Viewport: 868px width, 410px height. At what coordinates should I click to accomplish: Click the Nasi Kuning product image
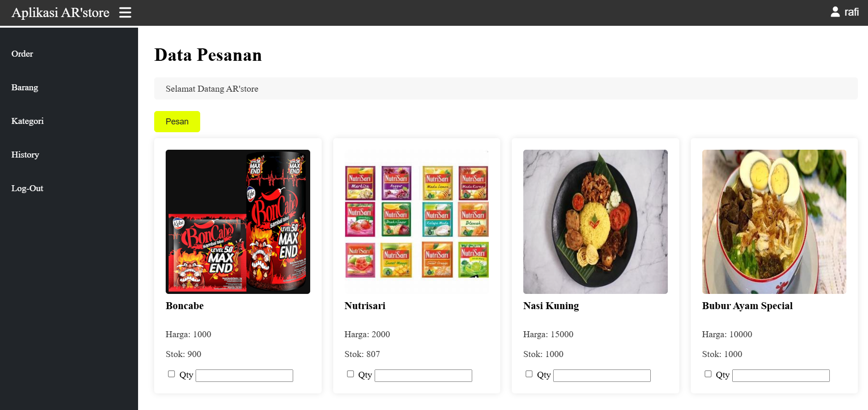596,222
